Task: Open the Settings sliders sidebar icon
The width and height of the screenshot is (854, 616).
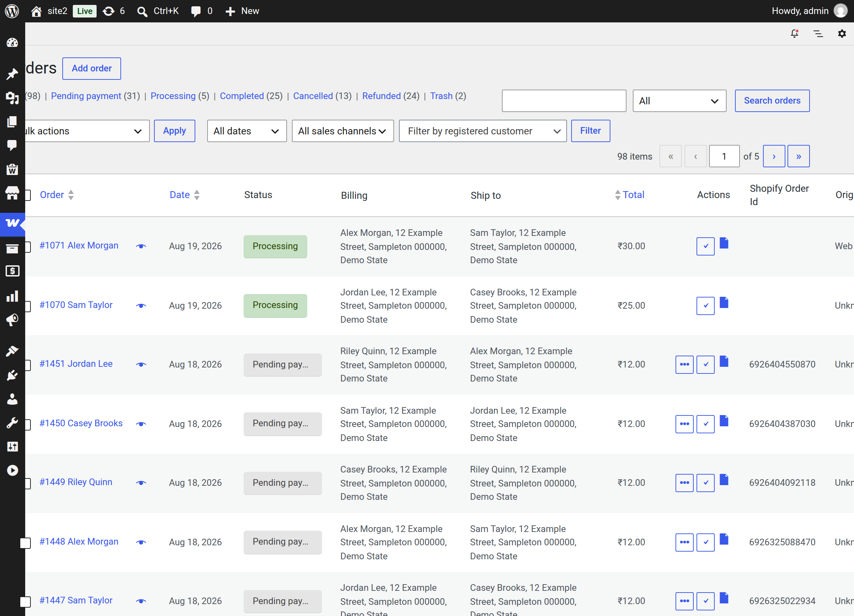Action: (13, 447)
